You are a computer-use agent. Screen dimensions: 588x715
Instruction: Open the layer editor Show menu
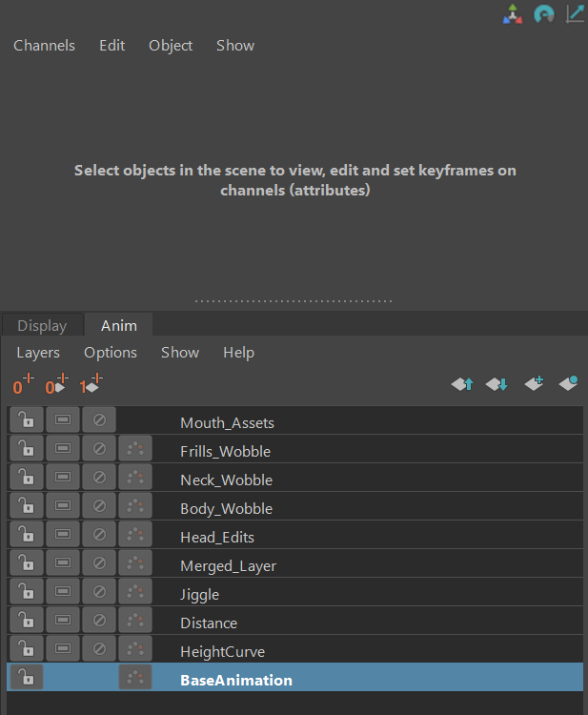point(180,353)
